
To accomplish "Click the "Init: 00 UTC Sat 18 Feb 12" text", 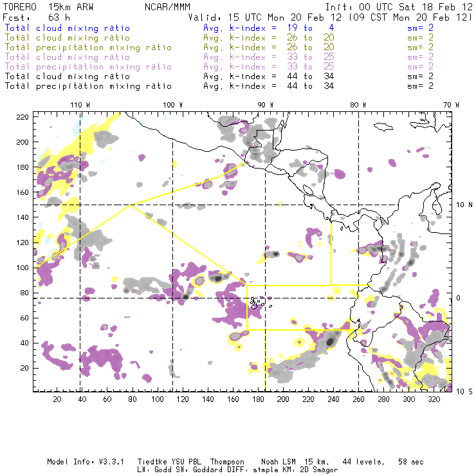I will click(x=399, y=7).
